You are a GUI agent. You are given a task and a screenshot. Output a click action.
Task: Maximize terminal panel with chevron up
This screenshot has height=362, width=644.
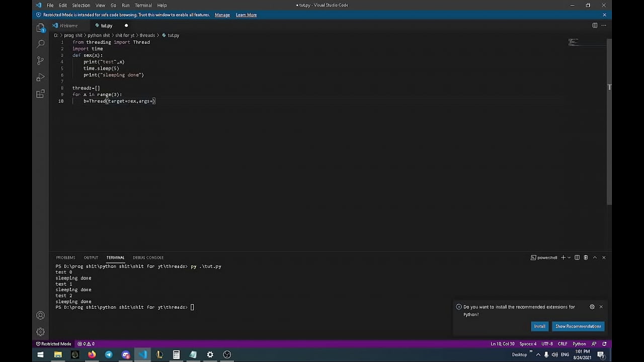pyautogui.click(x=595, y=257)
